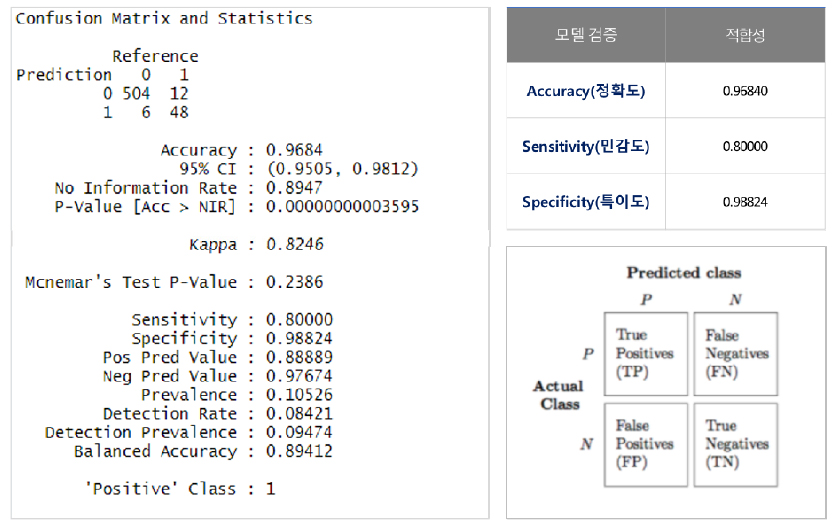Viewport: 834px width, 526px height.
Task: Click the '모델 검증' table header
Action: [x=586, y=35]
